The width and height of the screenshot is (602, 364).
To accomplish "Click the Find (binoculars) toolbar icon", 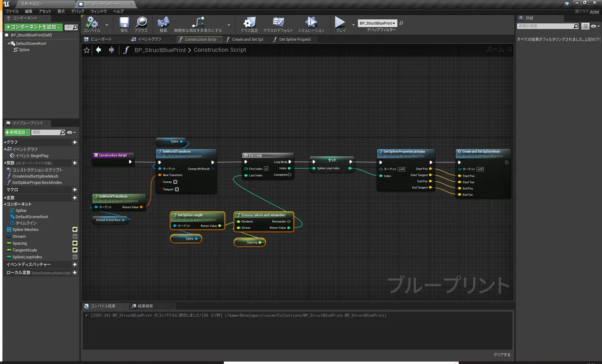I will click(x=163, y=22).
